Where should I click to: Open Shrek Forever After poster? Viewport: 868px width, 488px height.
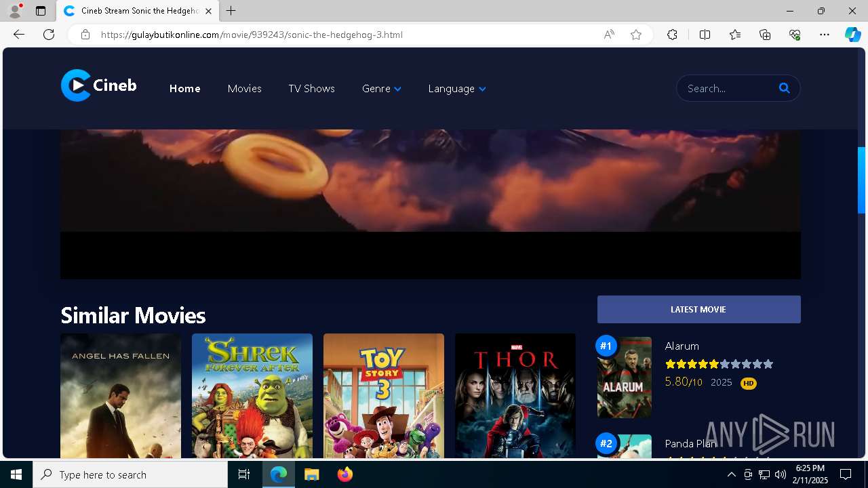tap(252, 396)
